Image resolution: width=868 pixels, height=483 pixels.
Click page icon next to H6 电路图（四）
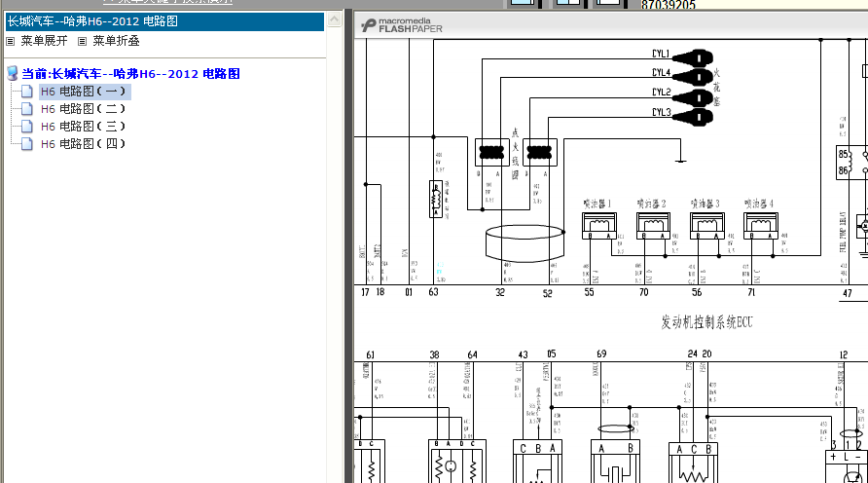click(26, 144)
